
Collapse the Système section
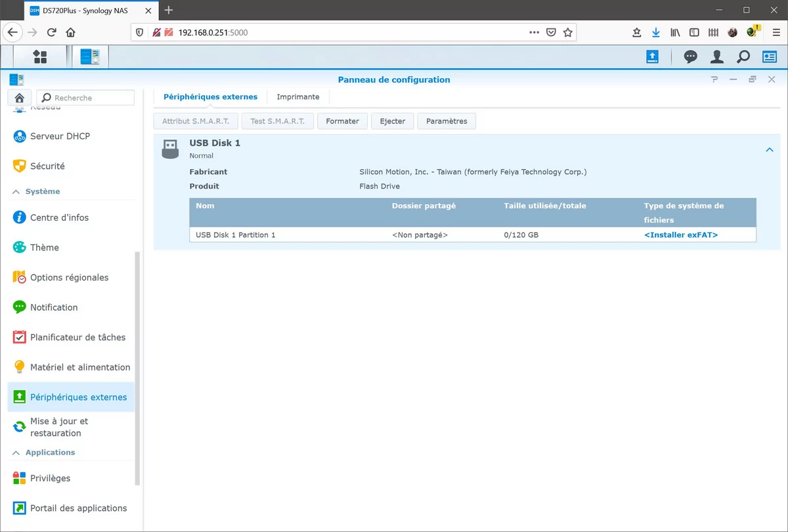16,192
